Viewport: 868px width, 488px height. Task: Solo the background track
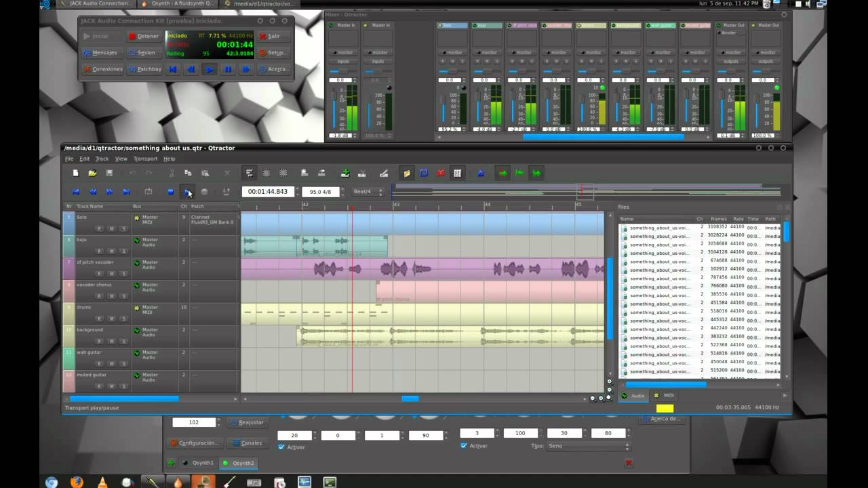point(123,341)
